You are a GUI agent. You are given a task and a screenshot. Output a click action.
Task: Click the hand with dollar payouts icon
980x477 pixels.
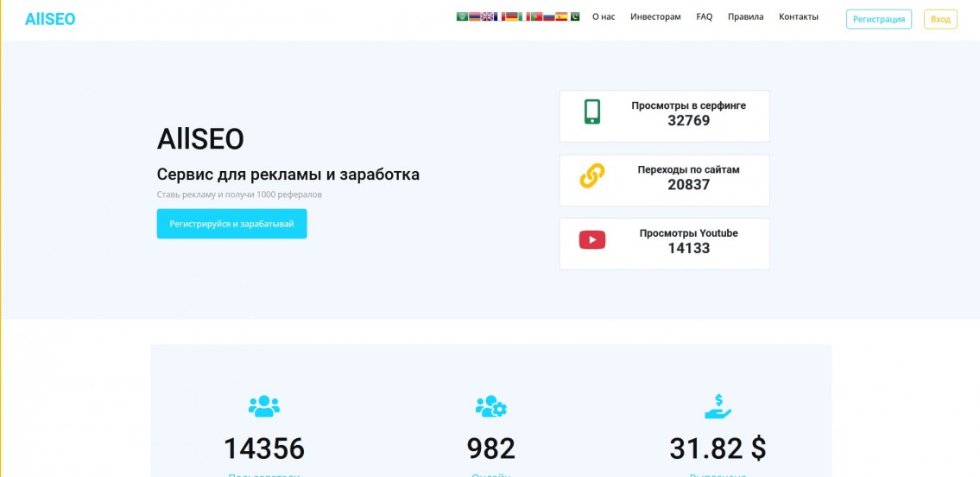click(x=718, y=406)
